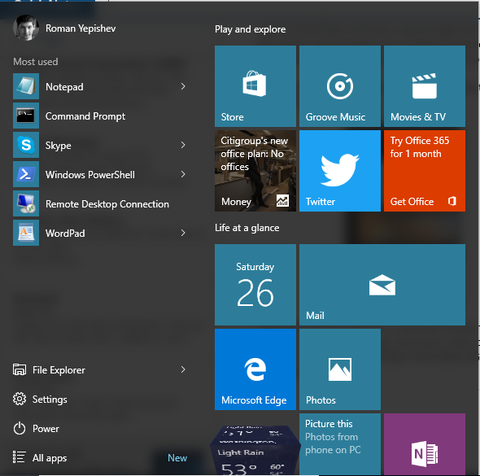Open the Twitter tile
The height and width of the screenshot is (476, 480).
tap(340, 171)
